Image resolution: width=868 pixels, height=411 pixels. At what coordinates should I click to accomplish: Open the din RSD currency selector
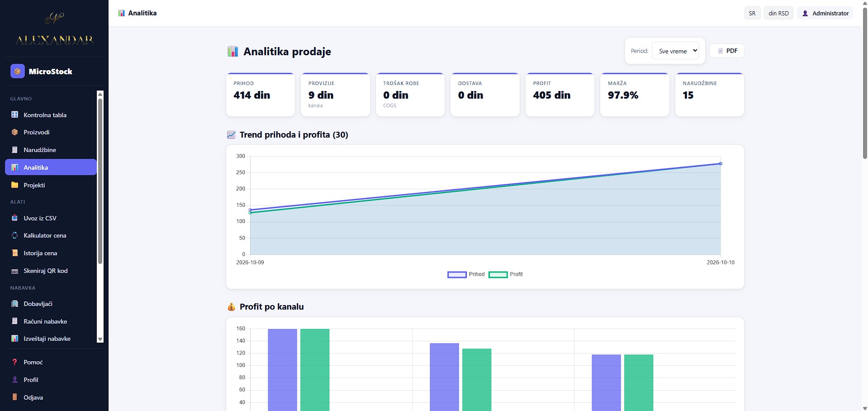point(778,13)
